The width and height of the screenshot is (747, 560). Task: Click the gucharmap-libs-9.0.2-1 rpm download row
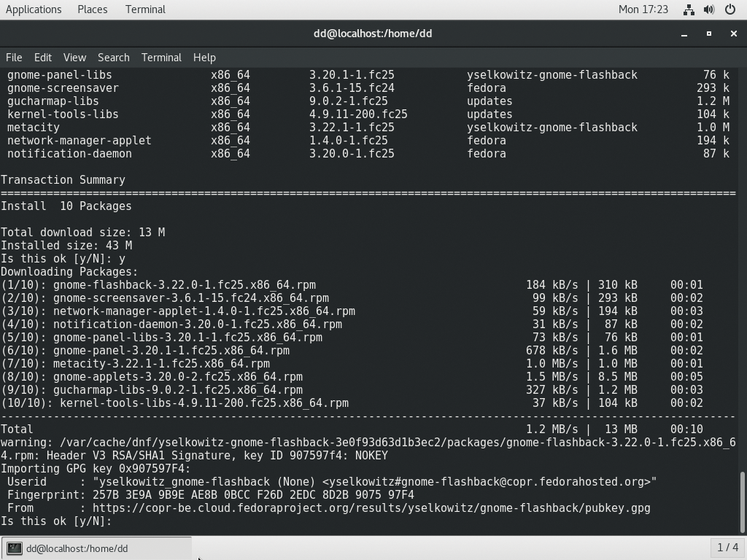352,390
